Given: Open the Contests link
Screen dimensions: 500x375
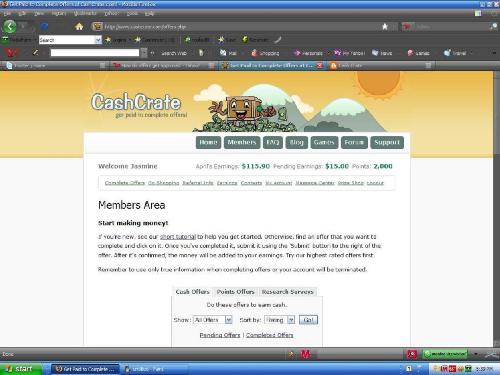Looking at the screenshot, I should (x=251, y=183).
